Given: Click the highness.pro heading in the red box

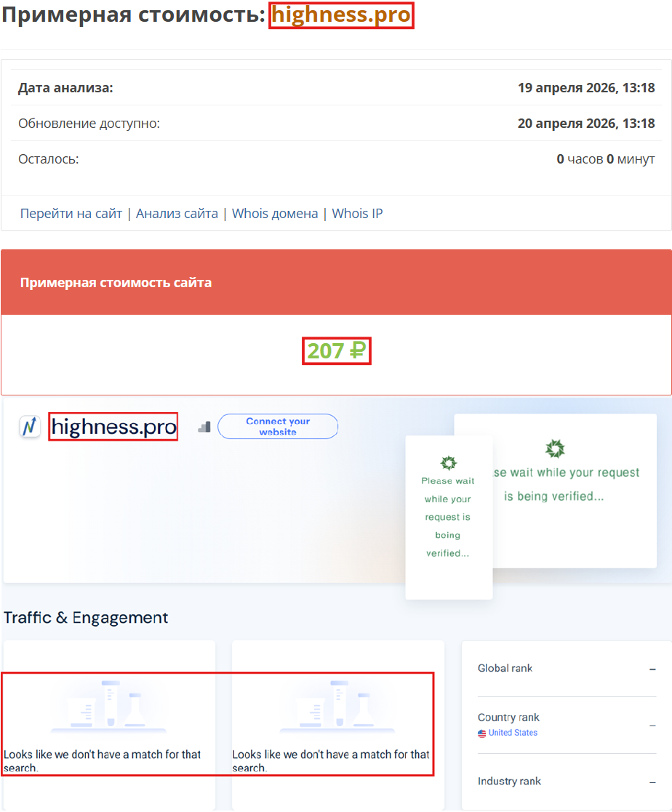Looking at the screenshot, I should [341, 15].
